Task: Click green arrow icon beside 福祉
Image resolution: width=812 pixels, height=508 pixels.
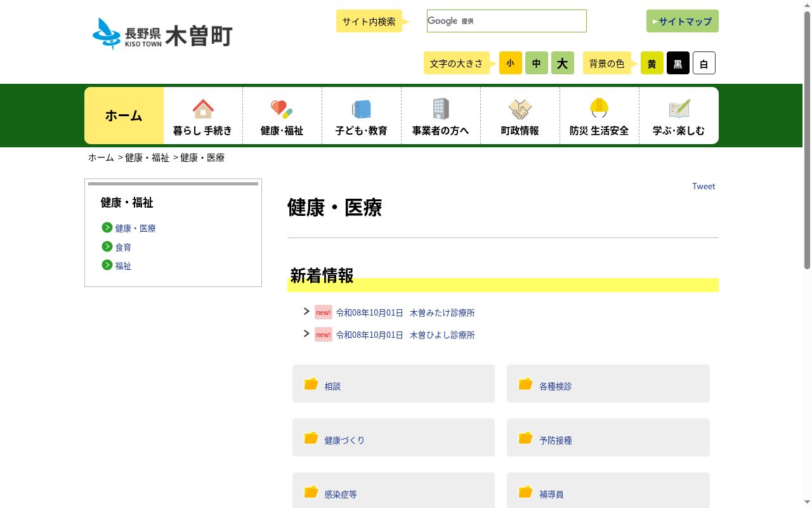Action: click(x=107, y=265)
